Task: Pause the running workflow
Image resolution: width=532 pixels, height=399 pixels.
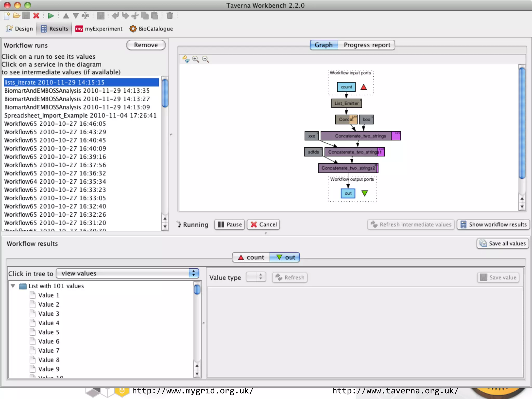Action: click(x=230, y=224)
